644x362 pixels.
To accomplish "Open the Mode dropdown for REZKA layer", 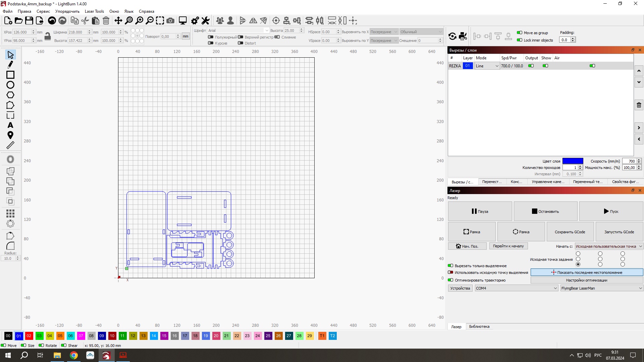I will click(487, 66).
